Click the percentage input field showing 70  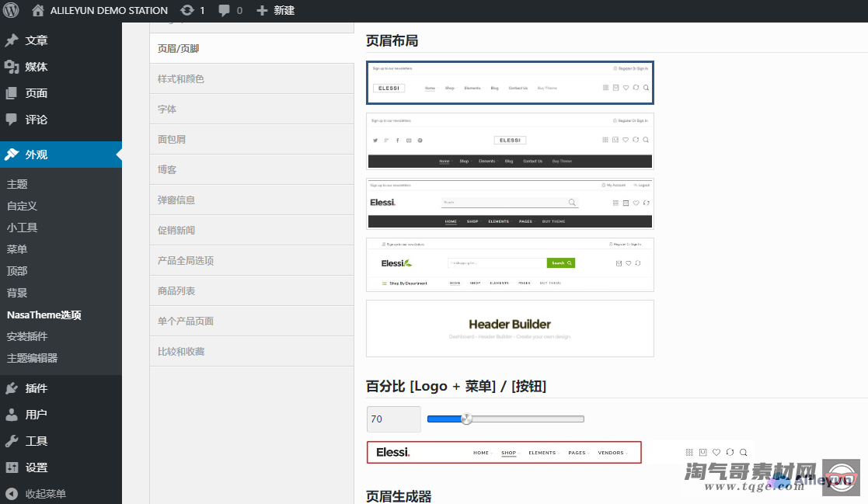click(393, 419)
